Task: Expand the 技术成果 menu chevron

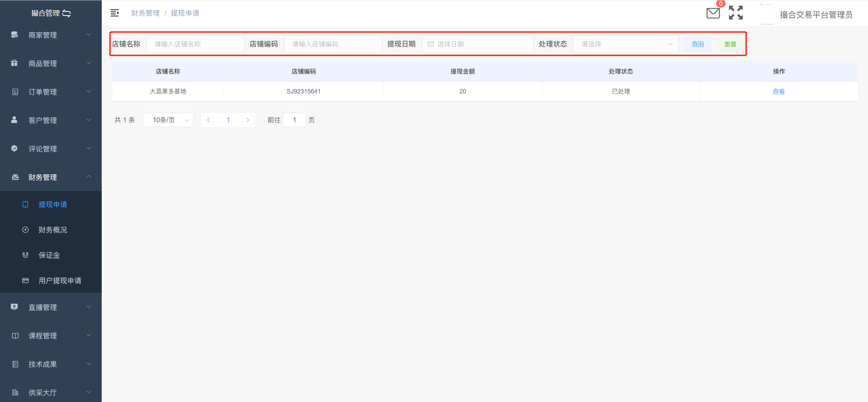Action: [x=89, y=364]
